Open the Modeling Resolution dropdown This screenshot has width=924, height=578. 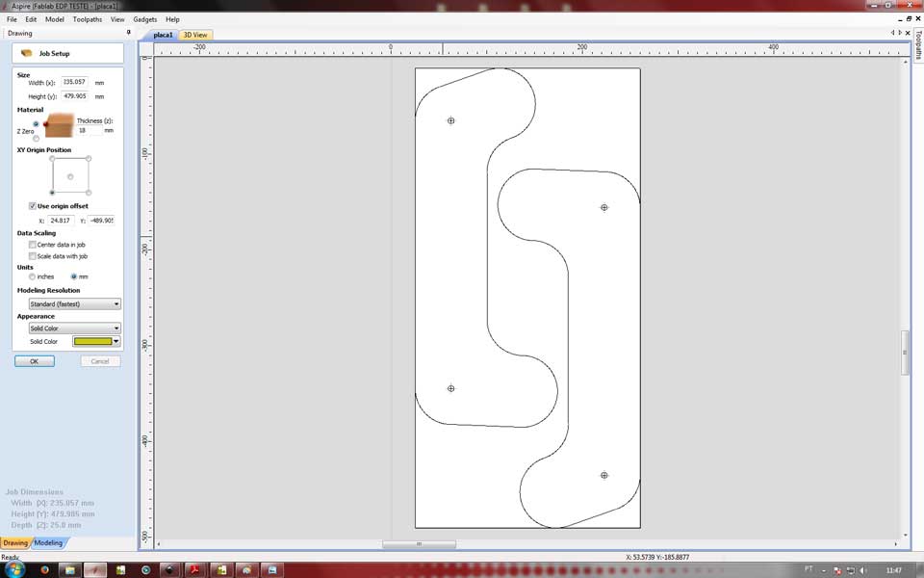tap(74, 304)
